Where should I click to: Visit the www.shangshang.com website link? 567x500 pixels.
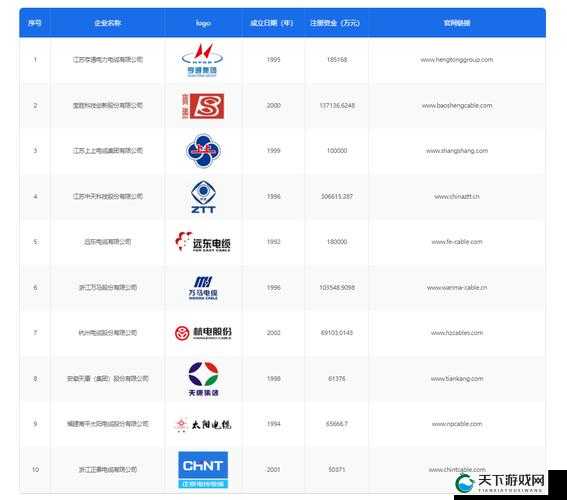(457, 151)
